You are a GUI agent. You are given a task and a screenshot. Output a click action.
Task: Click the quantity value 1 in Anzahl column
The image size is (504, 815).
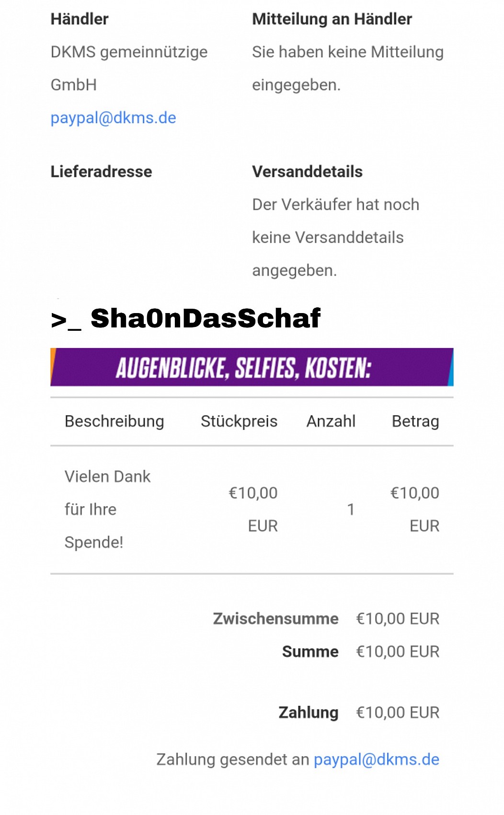click(351, 509)
